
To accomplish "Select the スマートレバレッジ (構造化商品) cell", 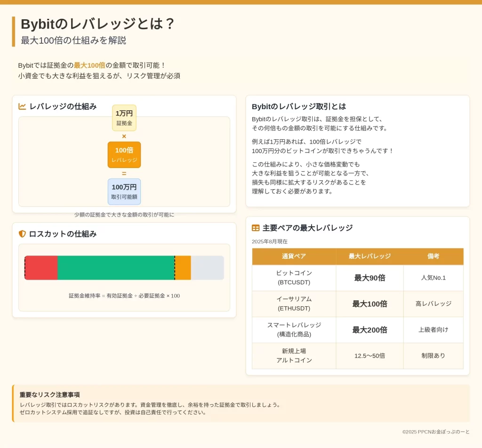I will (294, 330).
